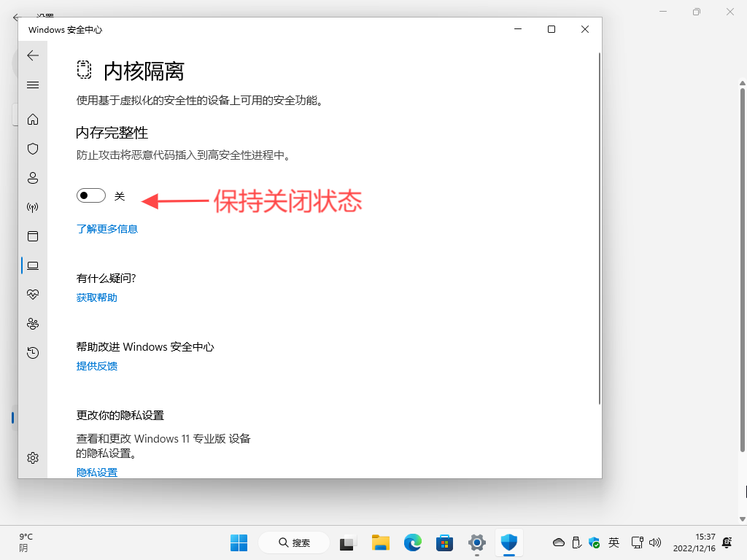747x560 pixels.
Task: Click Windows Security window vertical scrollbar
Action: [x=600, y=228]
